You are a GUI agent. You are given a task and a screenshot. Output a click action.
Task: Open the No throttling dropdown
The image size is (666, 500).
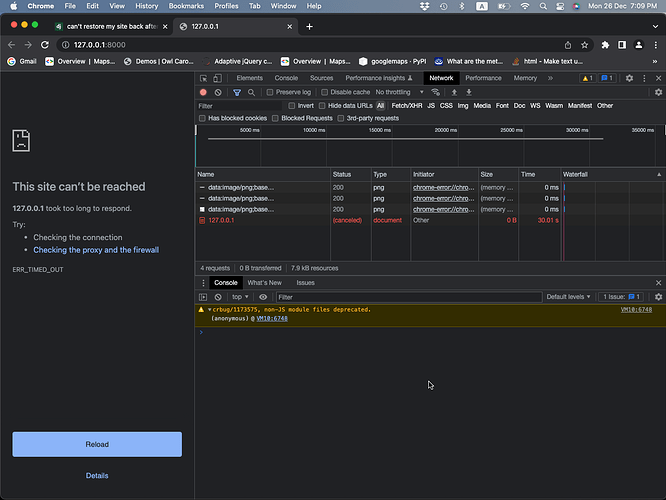click(x=397, y=92)
